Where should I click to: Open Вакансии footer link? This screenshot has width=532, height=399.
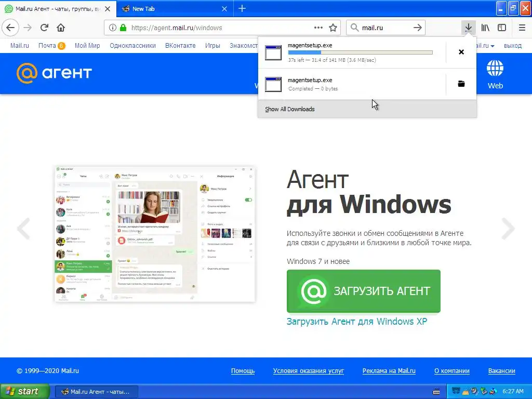pos(501,371)
